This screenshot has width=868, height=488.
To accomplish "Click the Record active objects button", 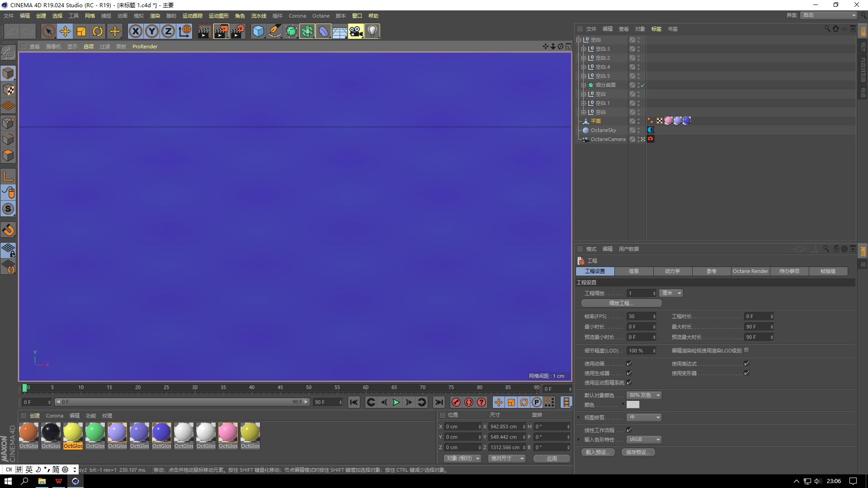I will click(x=456, y=402).
